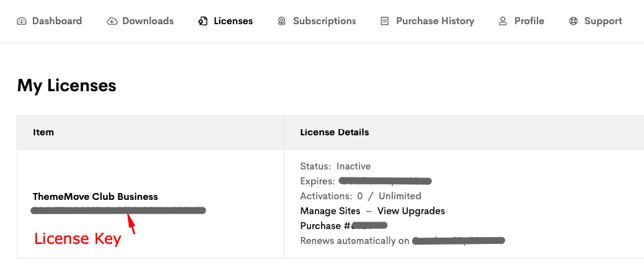Go to the Downloads tab
The height and width of the screenshot is (270, 644).
[141, 21]
